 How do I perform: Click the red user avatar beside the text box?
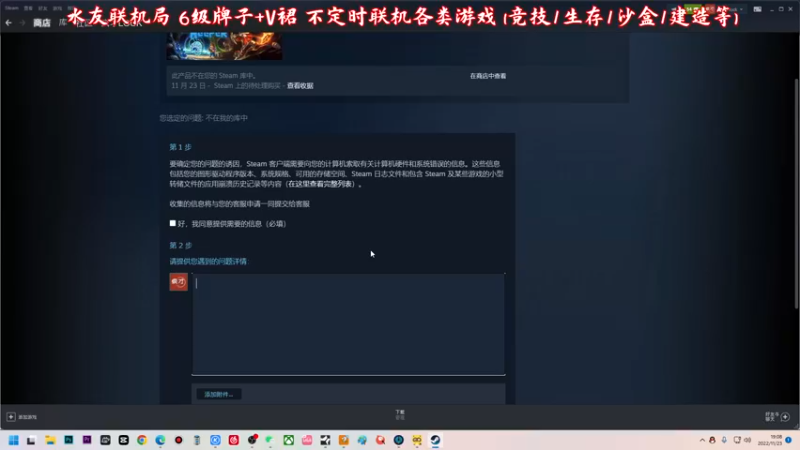[179, 282]
